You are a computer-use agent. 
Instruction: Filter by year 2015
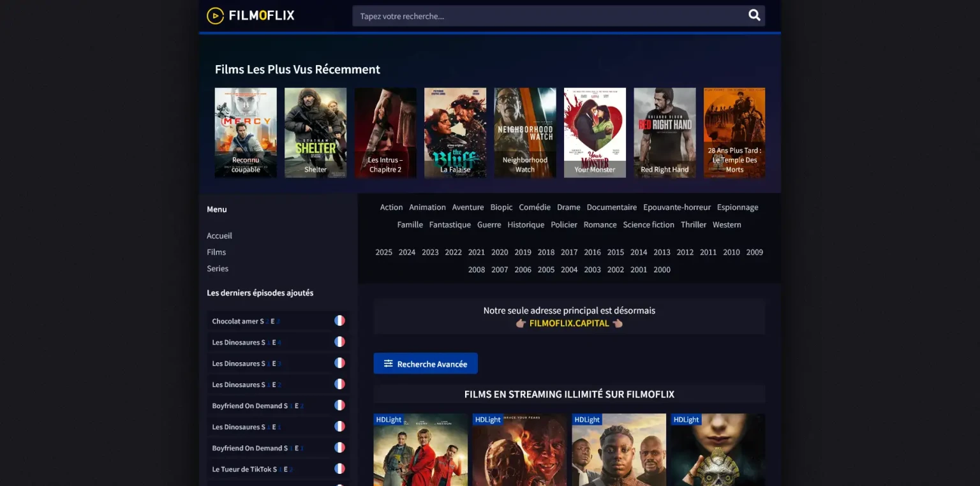(x=616, y=253)
